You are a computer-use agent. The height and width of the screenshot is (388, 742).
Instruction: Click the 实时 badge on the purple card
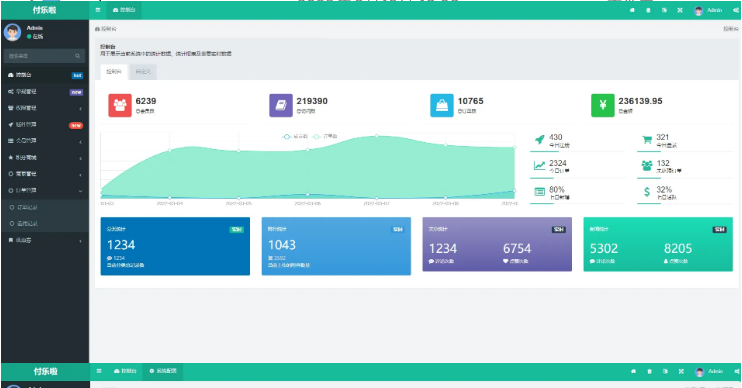point(558,229)
